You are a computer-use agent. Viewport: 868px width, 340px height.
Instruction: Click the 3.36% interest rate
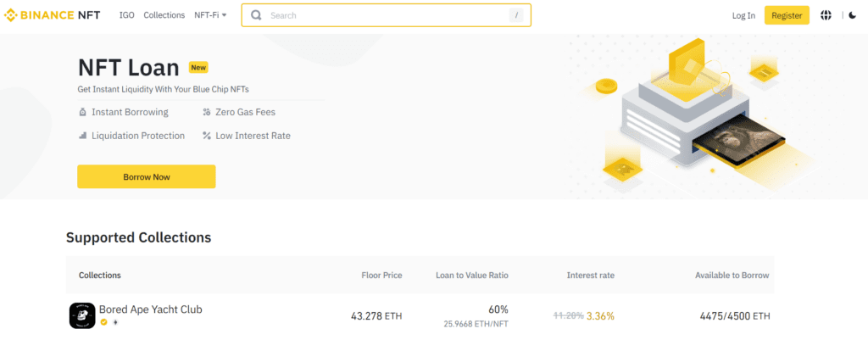(x=601, y=316)
